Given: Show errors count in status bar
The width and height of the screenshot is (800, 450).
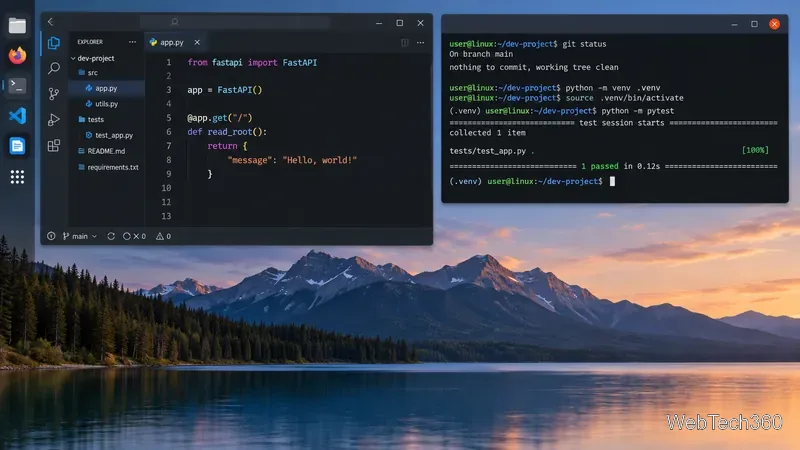Looking at the screenshot, I should click(x=134, y=236).
